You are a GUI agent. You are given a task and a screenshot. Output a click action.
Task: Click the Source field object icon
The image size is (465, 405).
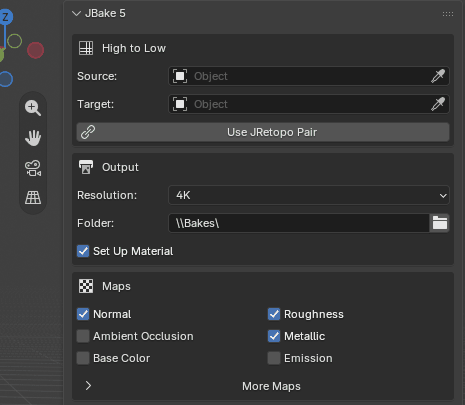(x=180, y=76)
